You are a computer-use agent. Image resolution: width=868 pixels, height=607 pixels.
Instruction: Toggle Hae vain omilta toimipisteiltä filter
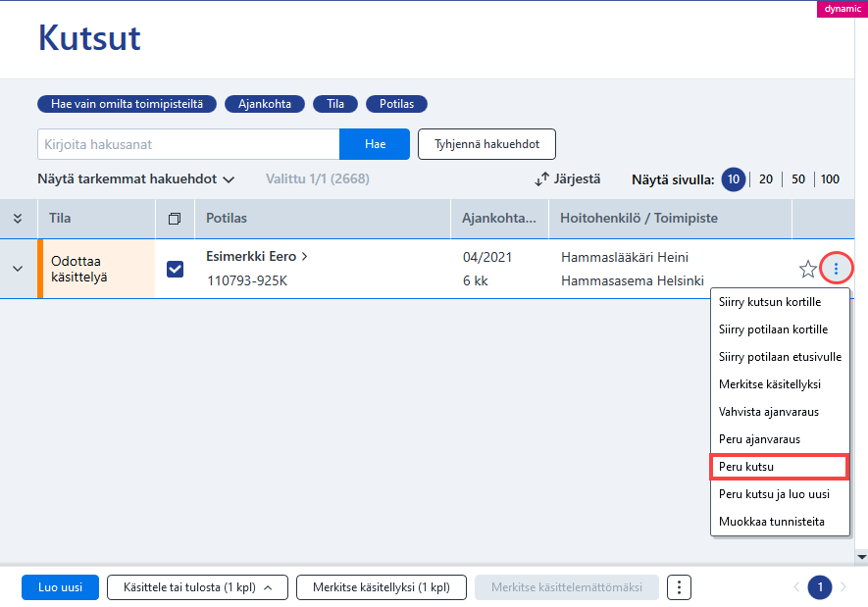pyautogui.click(x=127, y=104)
